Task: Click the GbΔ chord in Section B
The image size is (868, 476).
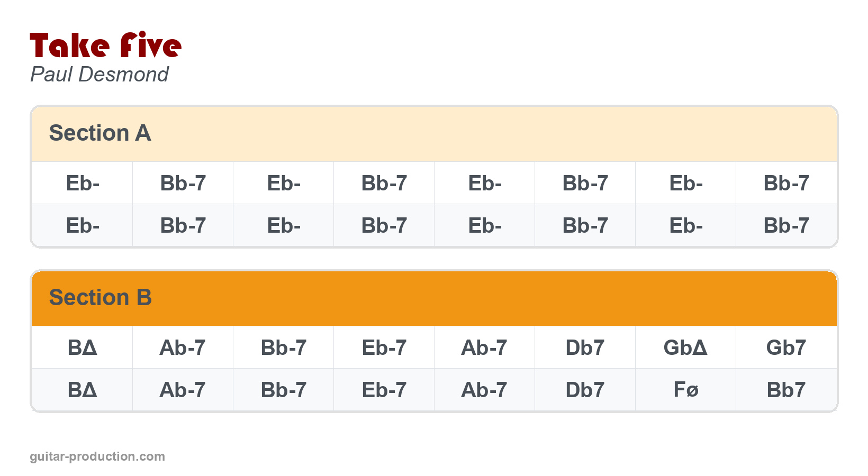Action: (685, 347)
